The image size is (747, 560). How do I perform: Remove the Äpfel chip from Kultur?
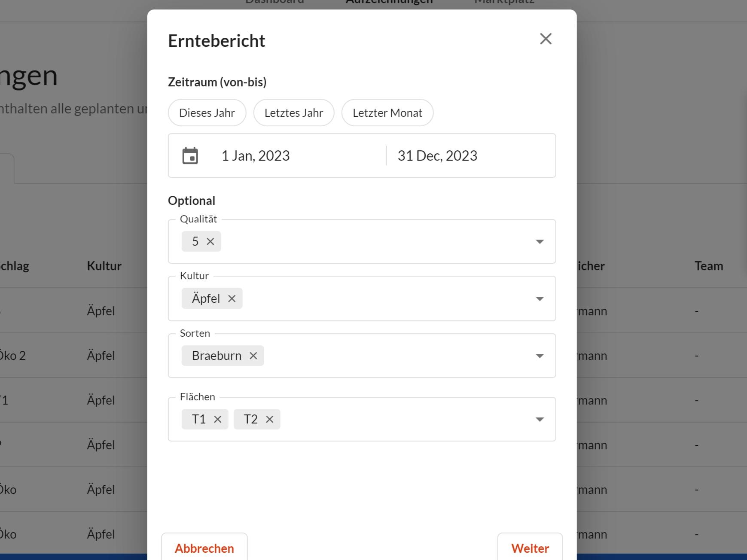point(232,298)
